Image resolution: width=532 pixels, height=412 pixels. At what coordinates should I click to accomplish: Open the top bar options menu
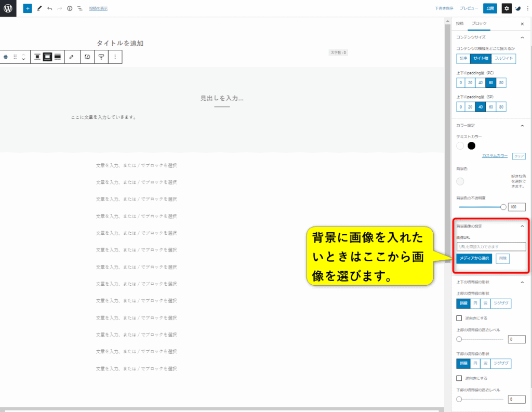[528, 8]
